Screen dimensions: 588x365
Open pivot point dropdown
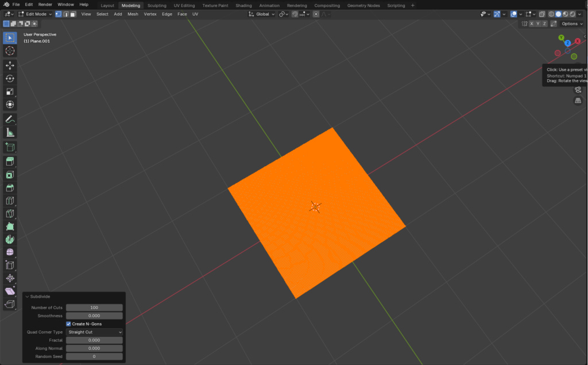pyautogui.click(x=284, y=14)
